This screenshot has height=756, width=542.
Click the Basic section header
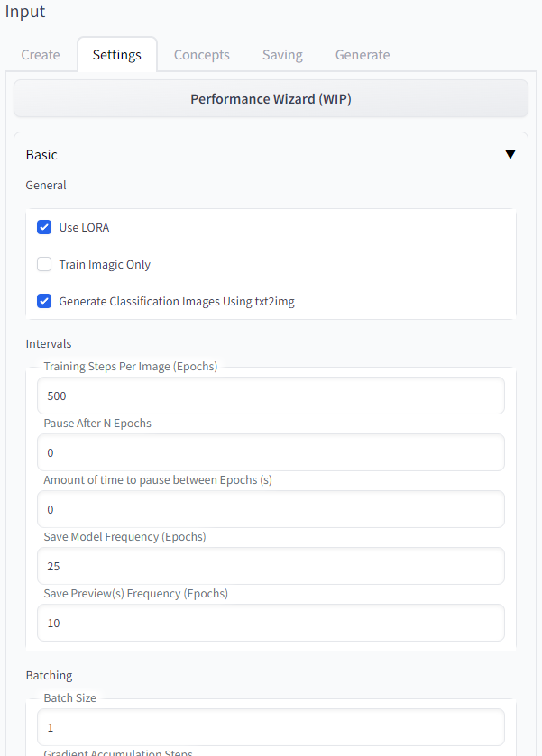(41, 154)
